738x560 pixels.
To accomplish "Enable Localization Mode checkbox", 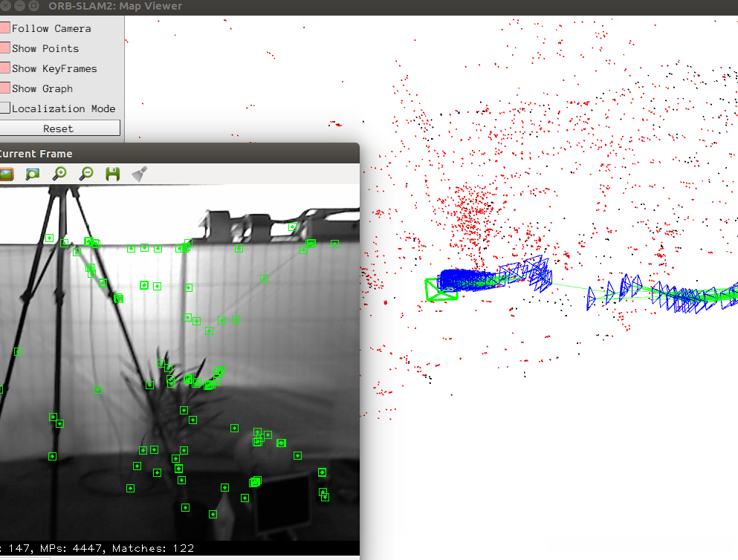I will (x=5, y=108).
